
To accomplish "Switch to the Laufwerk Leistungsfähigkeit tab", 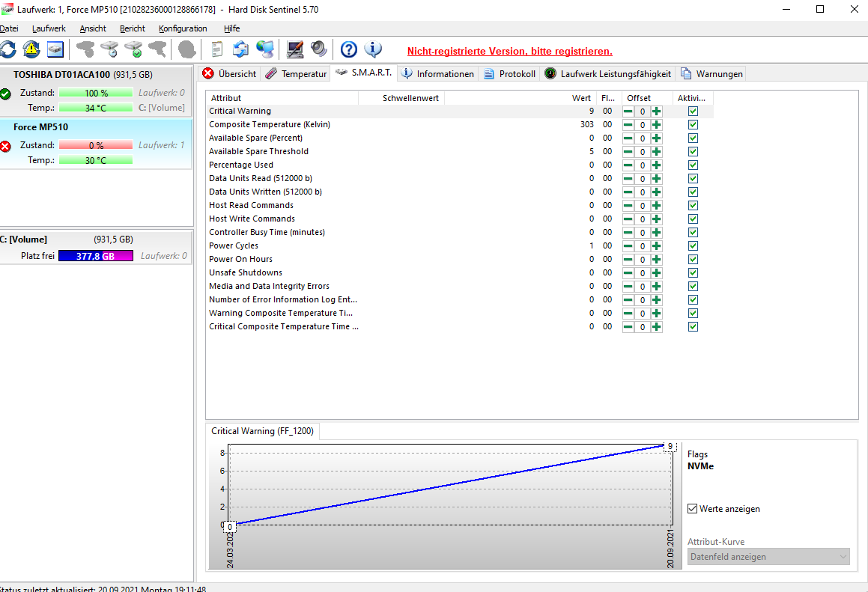I will coord(607,73).
